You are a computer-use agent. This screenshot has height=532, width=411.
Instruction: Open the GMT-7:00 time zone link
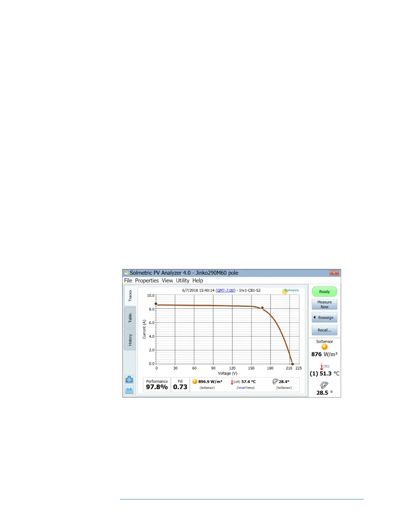pyautogui.click(x=225, y=291)
